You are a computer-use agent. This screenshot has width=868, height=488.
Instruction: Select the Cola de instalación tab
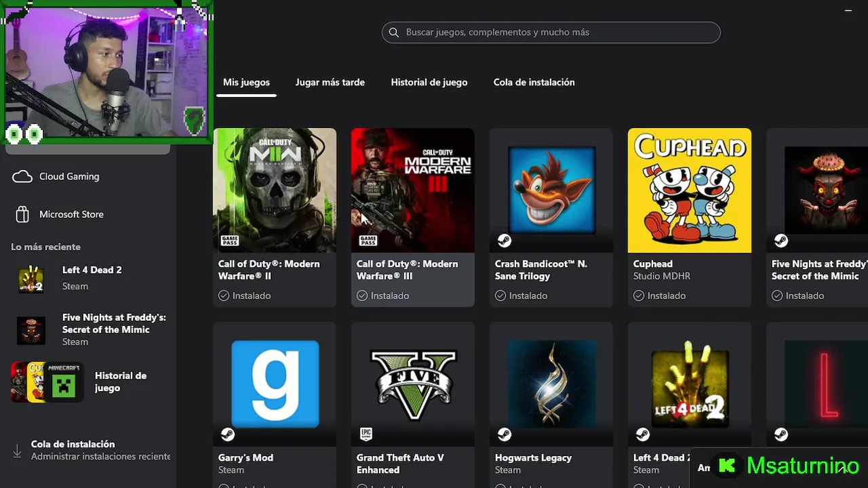(x=534, y=82)
